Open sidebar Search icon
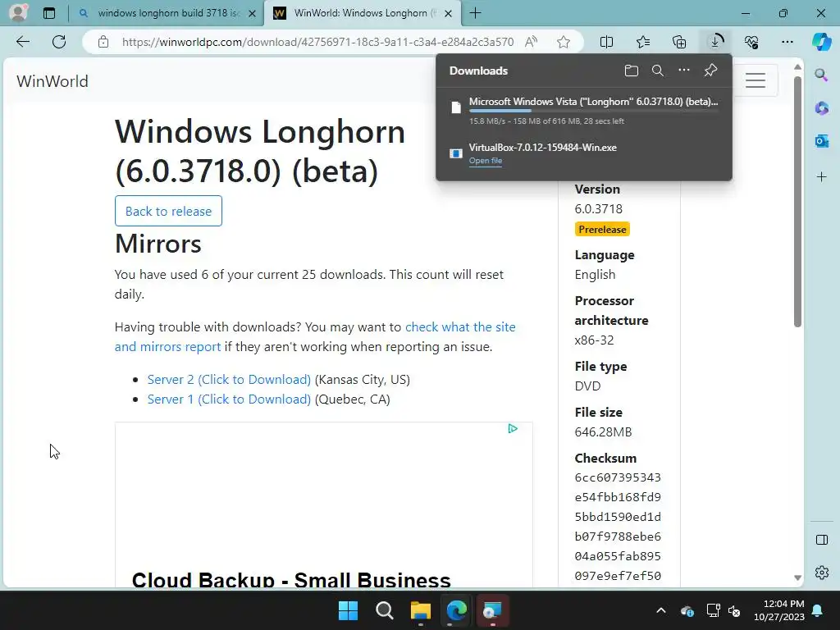The width and height of the screenshot is (840, 630). pos(821,75)
